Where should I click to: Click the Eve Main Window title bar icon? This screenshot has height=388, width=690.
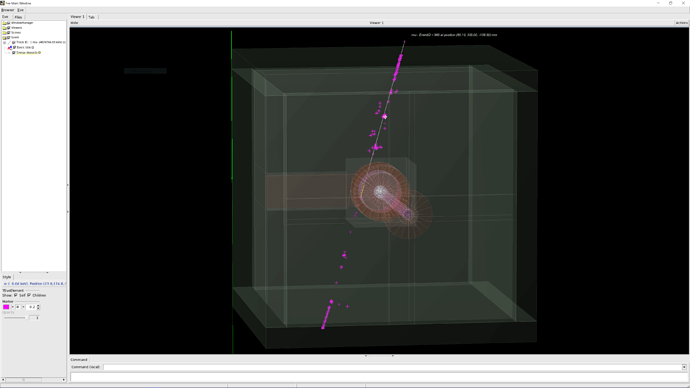coord(2,3)
